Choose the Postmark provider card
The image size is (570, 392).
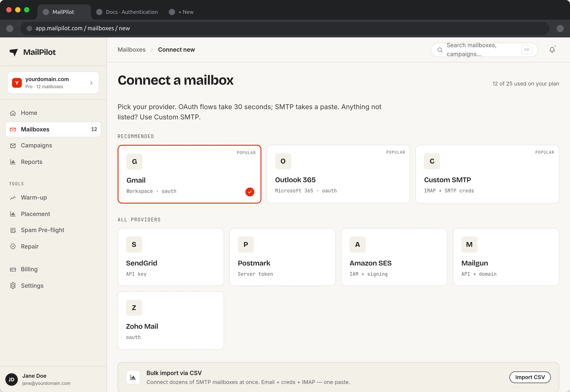pos(282,257)
